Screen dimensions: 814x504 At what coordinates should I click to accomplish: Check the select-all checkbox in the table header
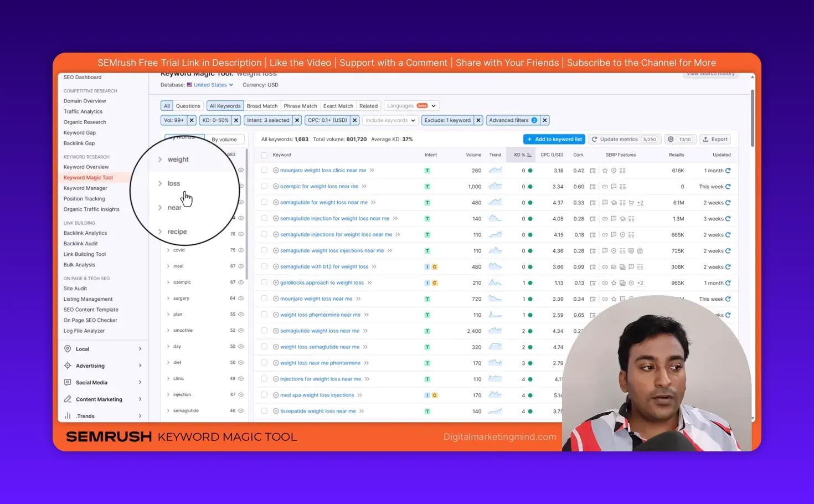264,155
